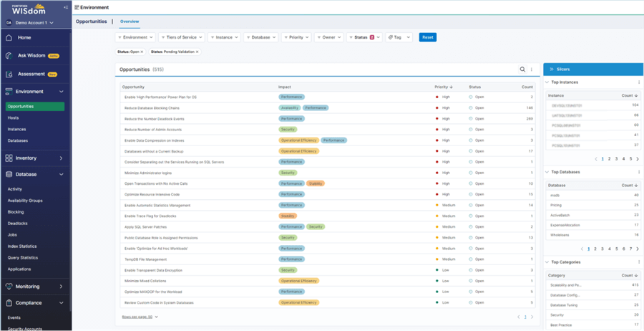Viewport: 644px width, 331px height.
Task: Click the Monitoring heart icon
Action: 9,287
